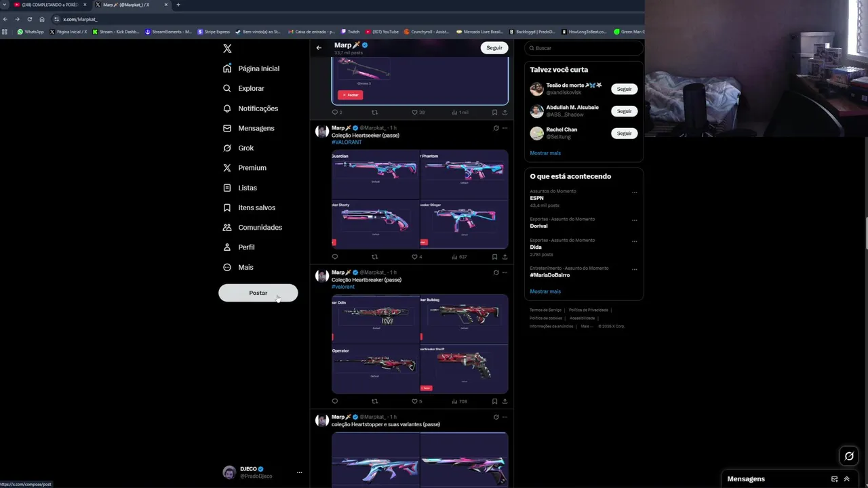868x488 pixels.
Task: Expand the Mensagens drawer chevron
Action: pyautogui.click(x=846, y=479)
